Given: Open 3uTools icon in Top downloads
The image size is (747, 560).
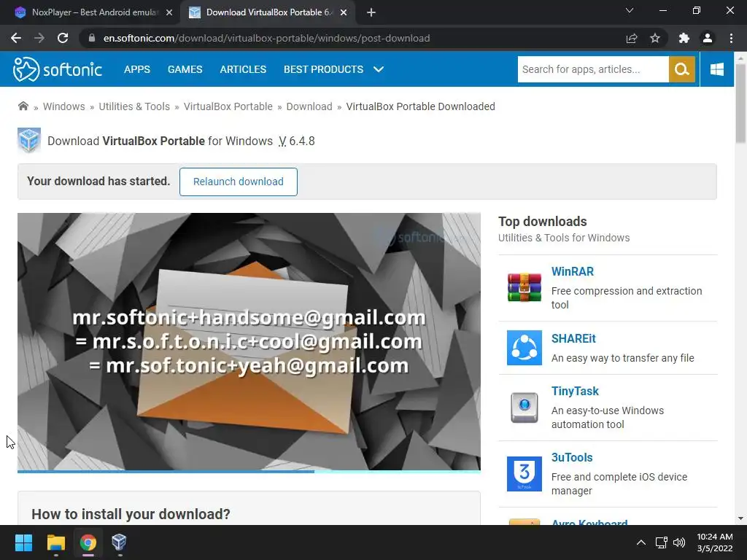Looking at the screenshot, I should [x=524, y=474].
